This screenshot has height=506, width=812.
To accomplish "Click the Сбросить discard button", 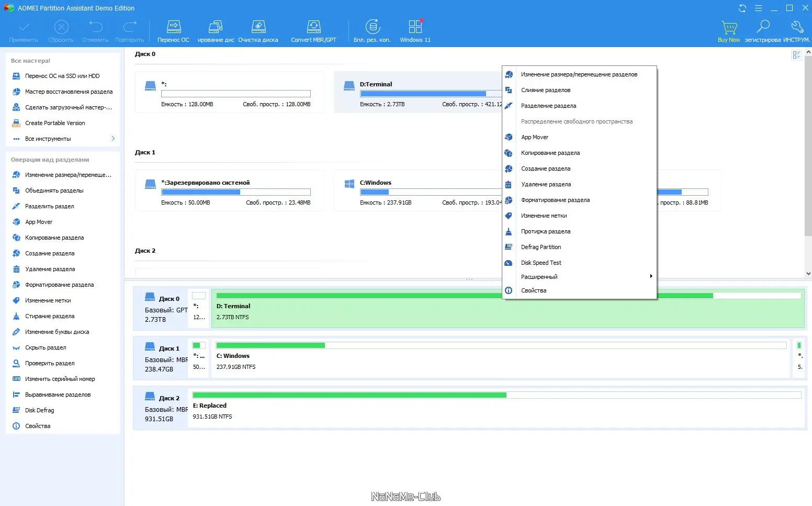I will (61, 31).
